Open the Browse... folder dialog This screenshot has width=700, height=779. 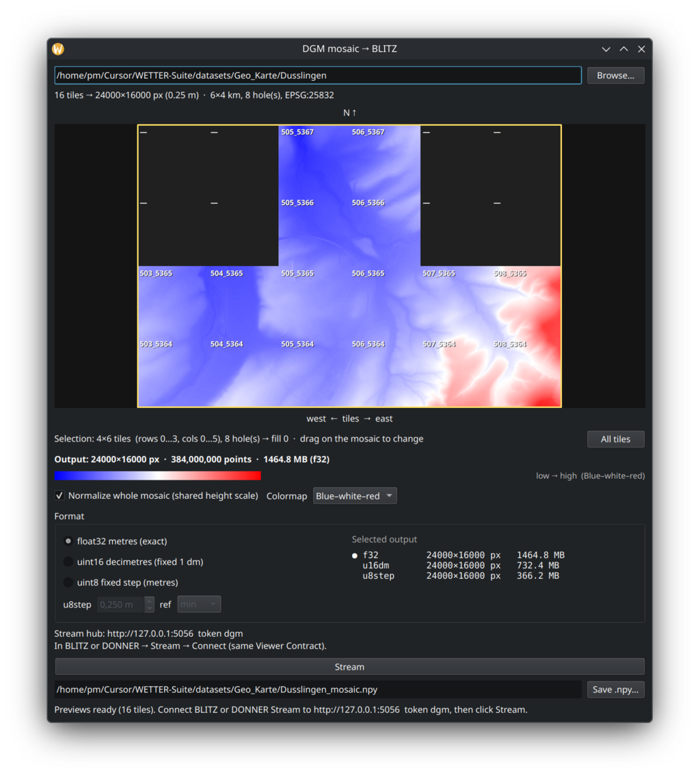(615, 76)
